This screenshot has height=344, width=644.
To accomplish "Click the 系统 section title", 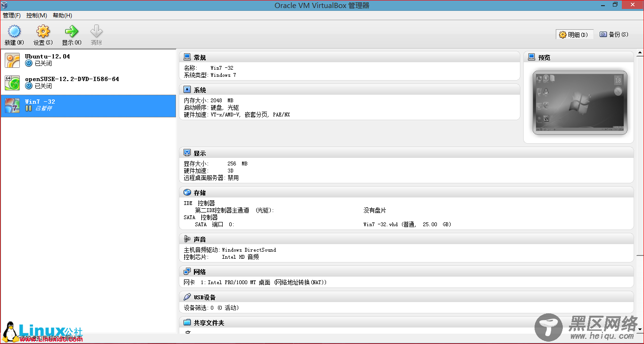I will tap(200, 90).
